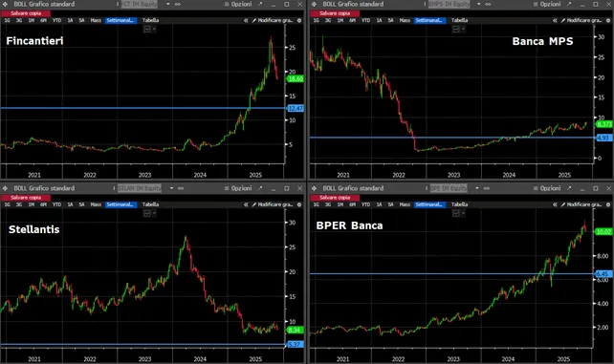Open the Settimanal... periodicity dropdown in the Banca MPS panel
The width and height of the screenshot is (614, 364).
[429, 20]
